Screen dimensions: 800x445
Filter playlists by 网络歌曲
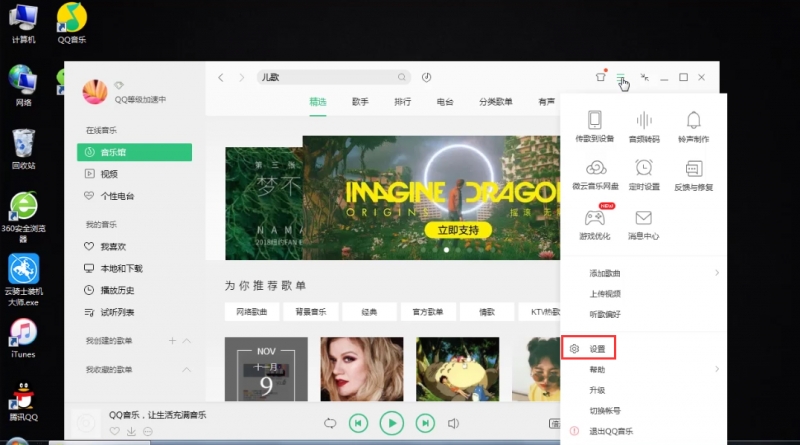tap(252, 312)
